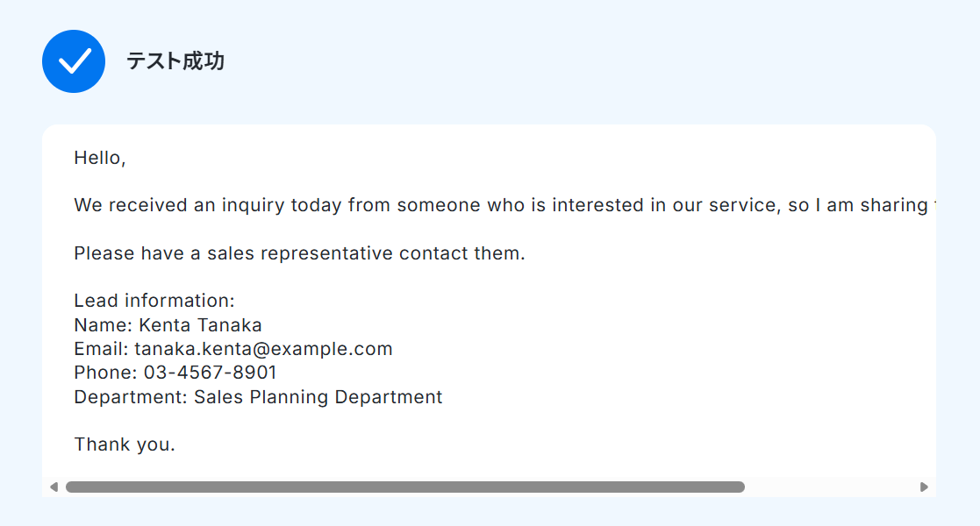Click the tanaka.kenta@example.com email address

pos(263,349)
